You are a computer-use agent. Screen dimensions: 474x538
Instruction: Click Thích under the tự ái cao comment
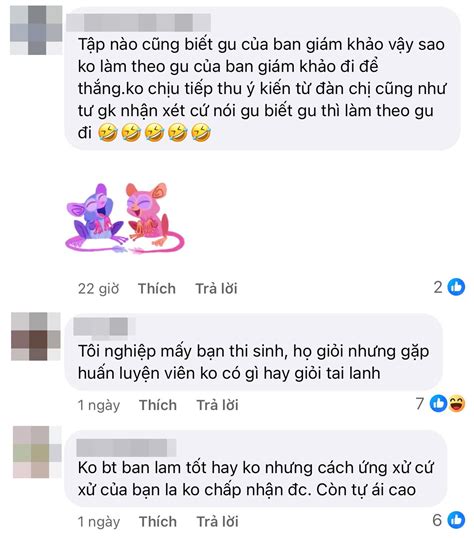158,522
